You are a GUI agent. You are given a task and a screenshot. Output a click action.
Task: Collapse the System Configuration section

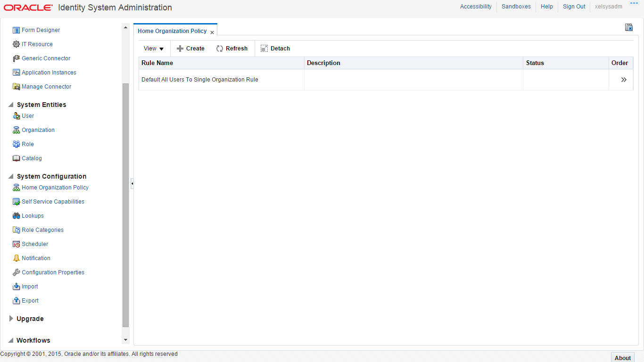coord(11,176)
